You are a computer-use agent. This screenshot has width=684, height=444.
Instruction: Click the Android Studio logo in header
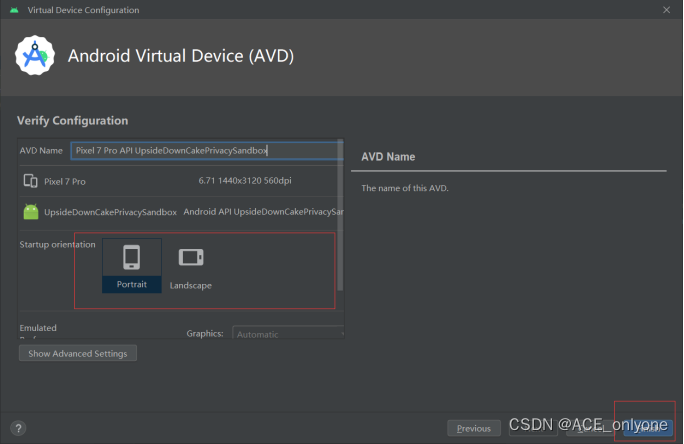[35, 55]
